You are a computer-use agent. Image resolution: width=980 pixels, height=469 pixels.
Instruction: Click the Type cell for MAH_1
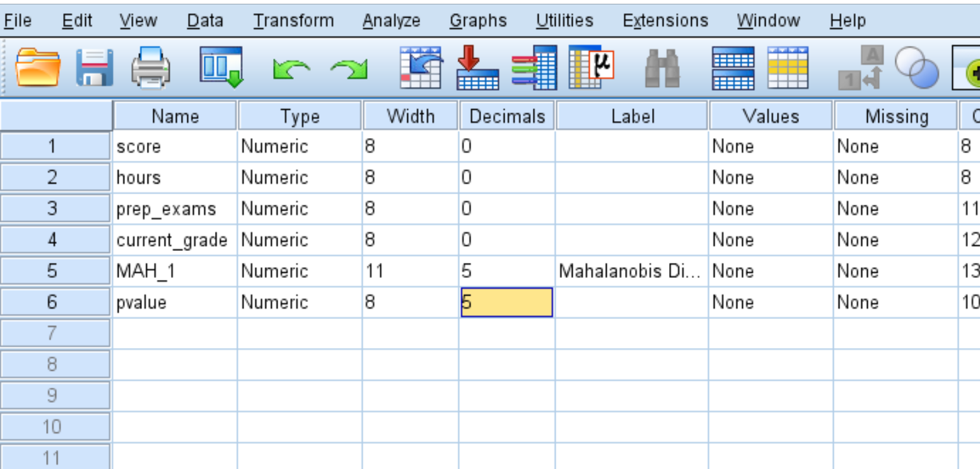[300, 272]
